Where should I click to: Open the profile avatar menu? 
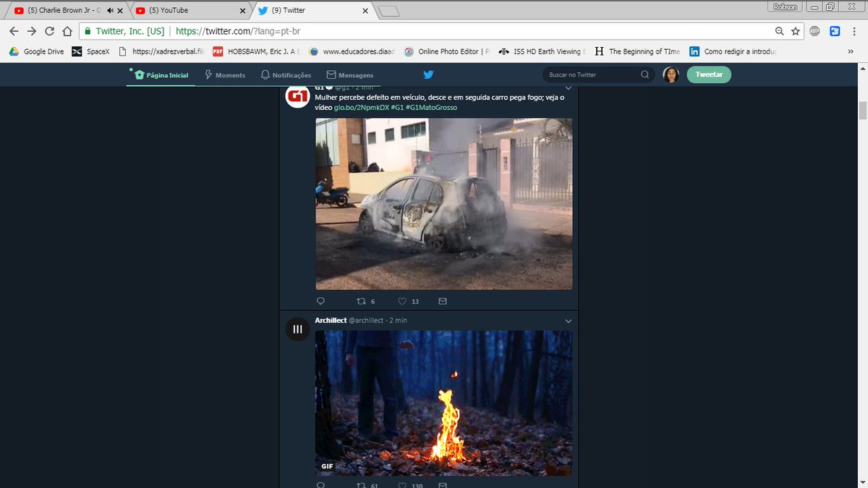(x=671, y=74)
